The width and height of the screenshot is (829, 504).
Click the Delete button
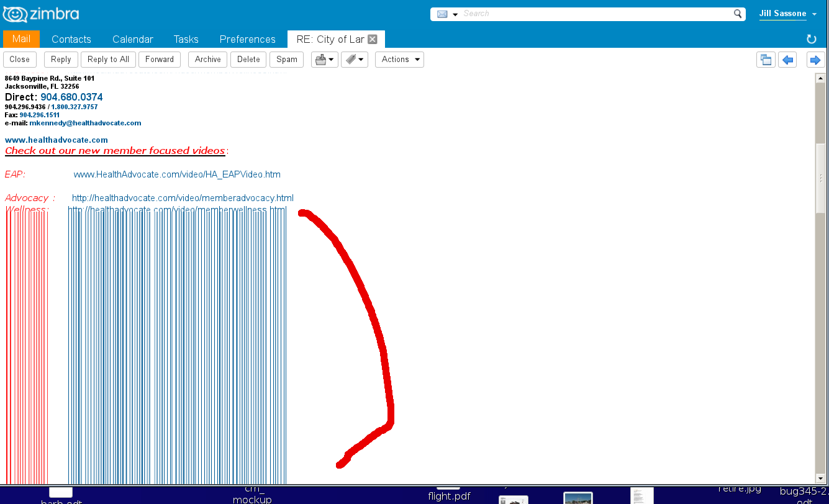[x=248, y=60]
